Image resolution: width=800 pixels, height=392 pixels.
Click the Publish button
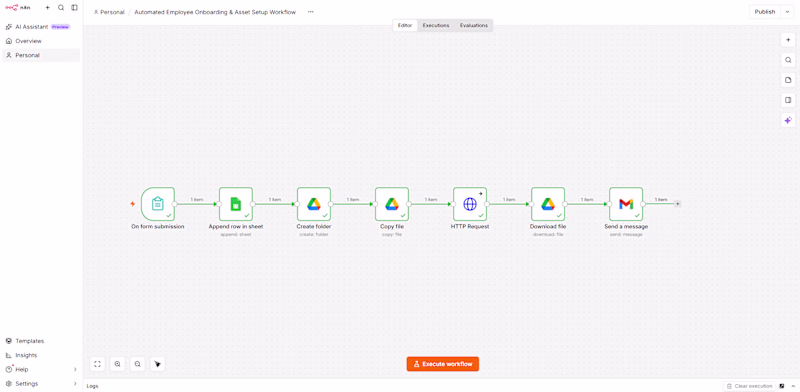[765, 12]
